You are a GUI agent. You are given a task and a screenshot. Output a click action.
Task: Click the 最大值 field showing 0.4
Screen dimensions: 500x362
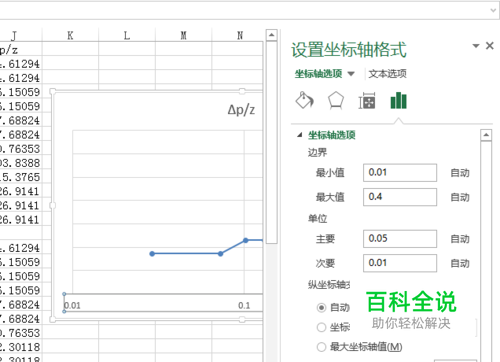400,197
